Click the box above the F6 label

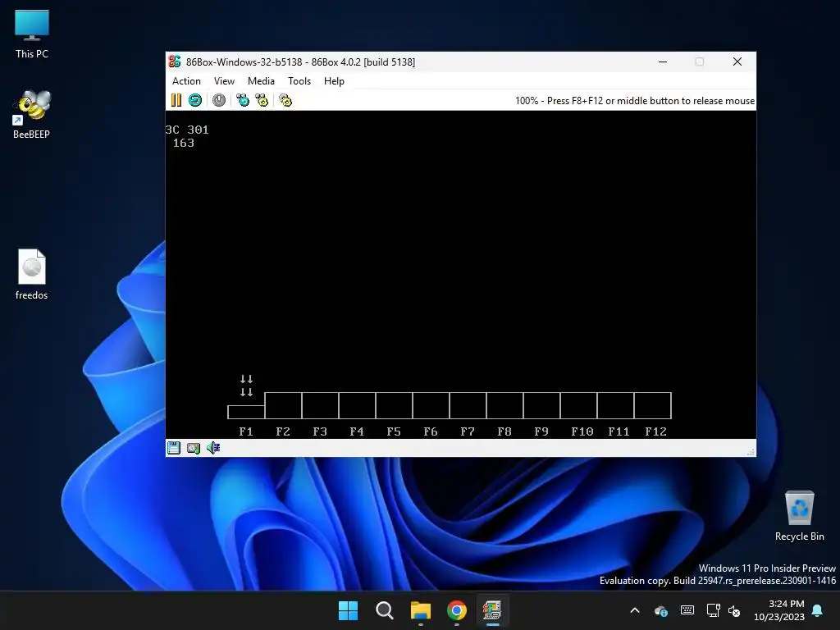(431, 405)
